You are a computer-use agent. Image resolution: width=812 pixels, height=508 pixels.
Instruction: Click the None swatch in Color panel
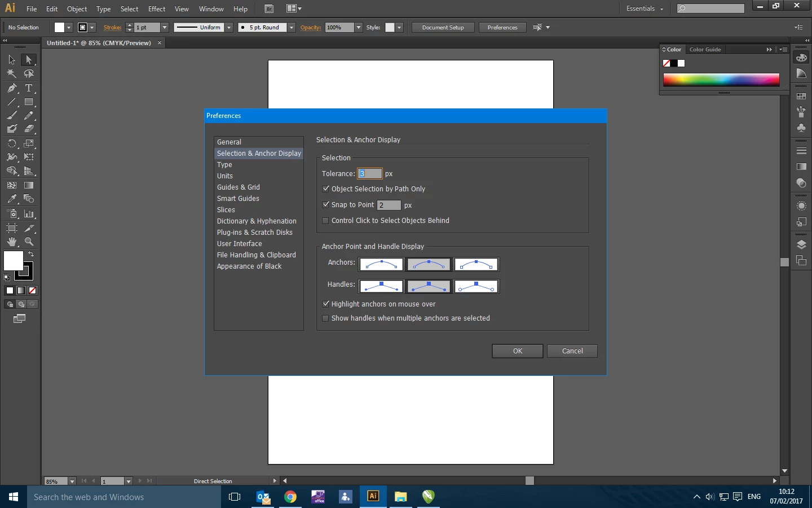(667, 63)
